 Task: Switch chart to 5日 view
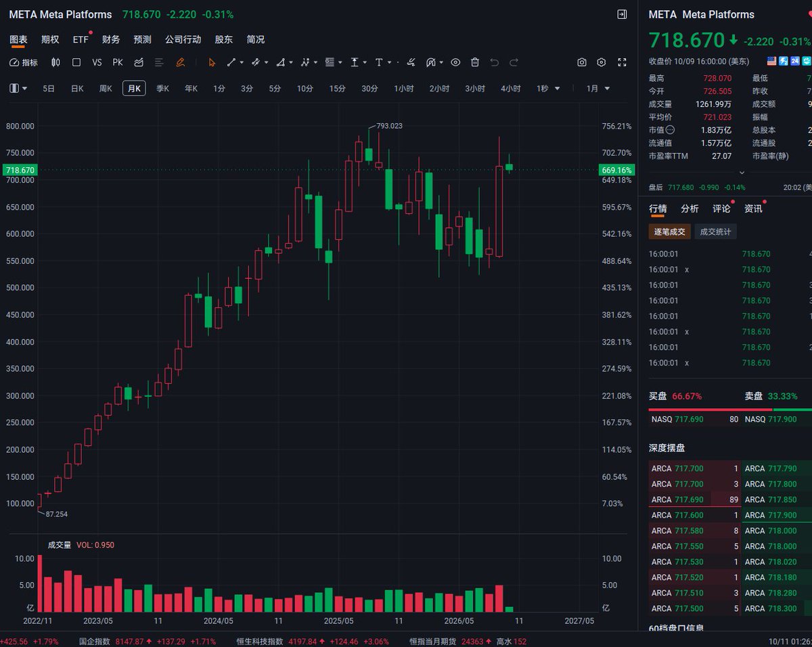[49, 88]
